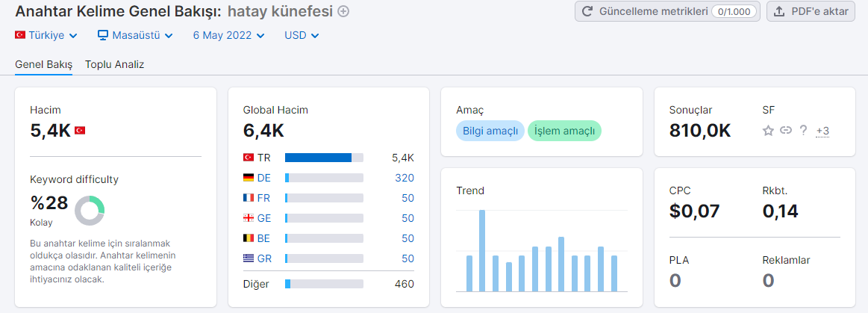
Task: Select the Genel Bakış tab
Action: tap(44, 64)
